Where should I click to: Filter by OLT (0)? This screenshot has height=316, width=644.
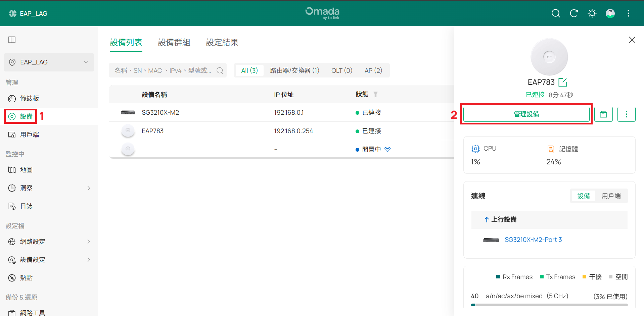(342, 70)
